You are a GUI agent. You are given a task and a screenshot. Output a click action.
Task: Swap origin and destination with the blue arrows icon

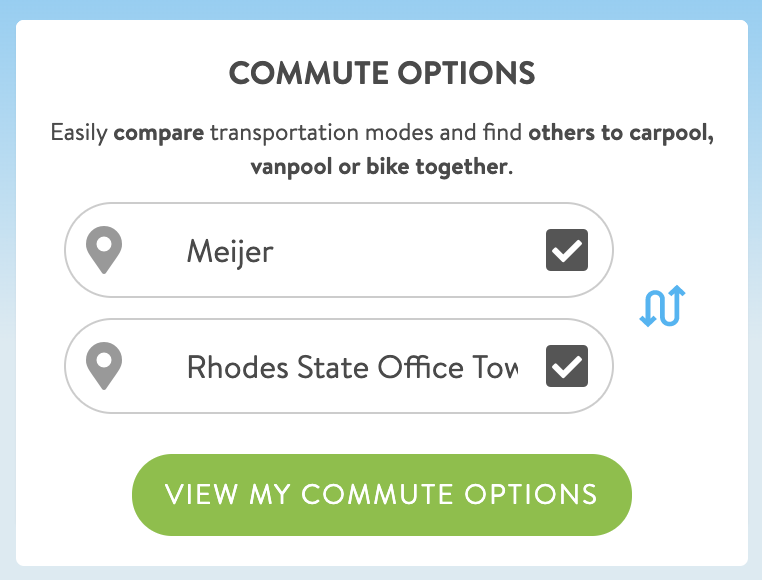pos(662,306)
